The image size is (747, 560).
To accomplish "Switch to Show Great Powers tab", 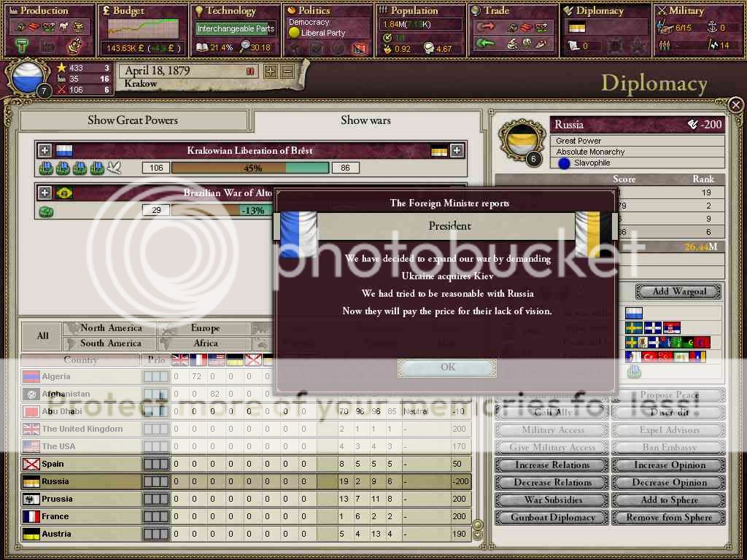I will [x=133, y=120].
